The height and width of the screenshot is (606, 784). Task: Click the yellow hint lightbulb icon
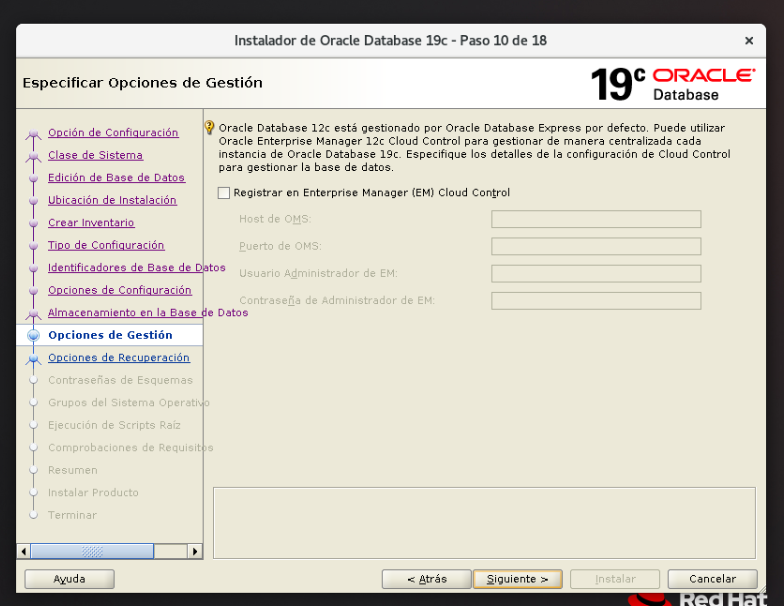click(210, 128)
